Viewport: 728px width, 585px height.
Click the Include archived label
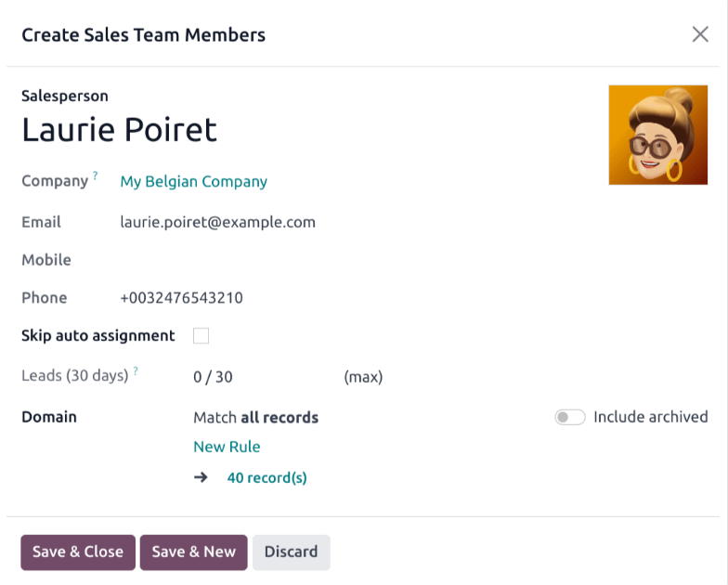pos(650,417)
